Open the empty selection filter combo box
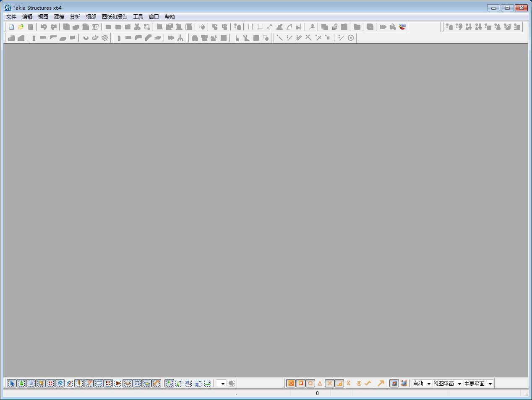This screenshot has width=532, height=400. (x=221, y=383)
